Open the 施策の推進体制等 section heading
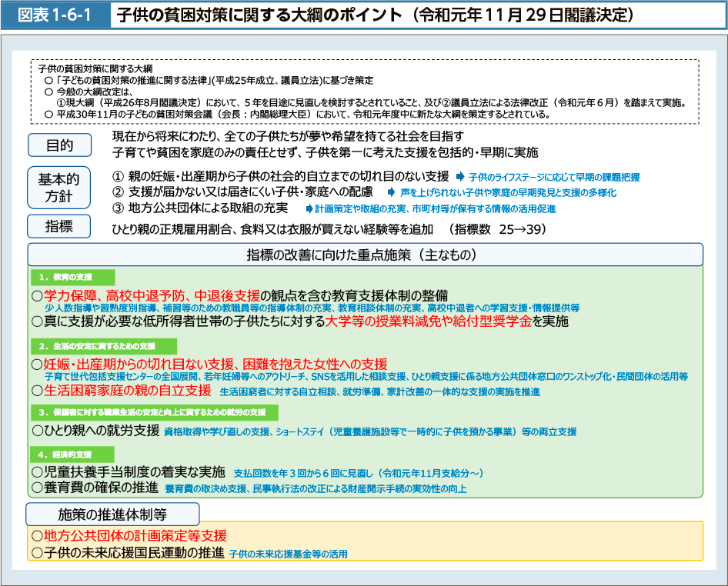 pos(113,514)
